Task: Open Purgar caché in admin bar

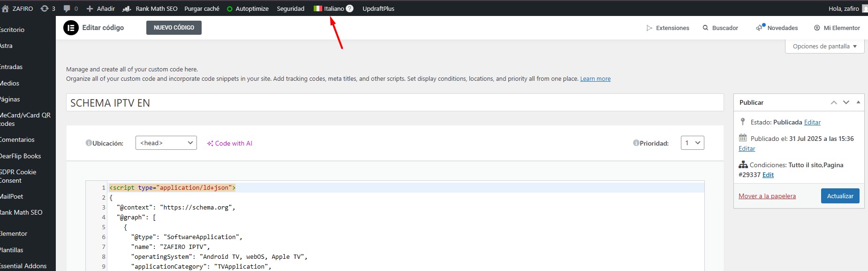Action: click(202, 8)
